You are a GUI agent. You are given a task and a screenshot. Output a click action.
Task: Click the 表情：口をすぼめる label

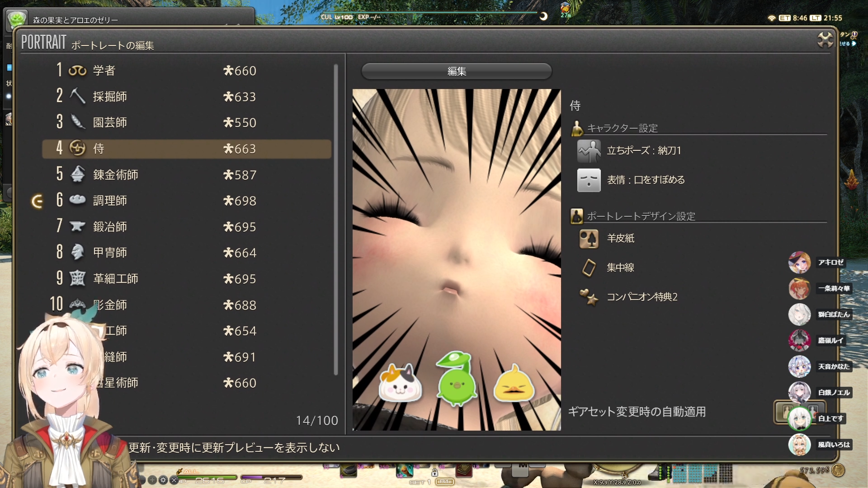(x=646, y=180)
